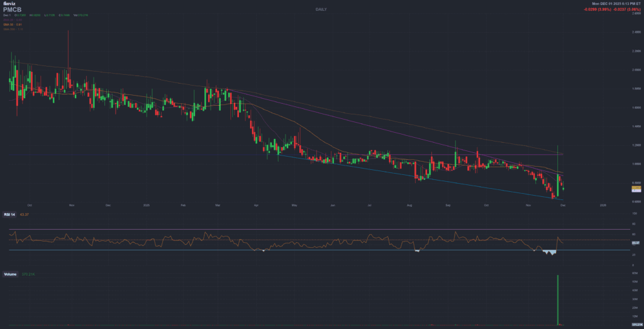Viewport: 644px width, 329px height.
Task: Click the finviz logo
Action: (9, 4)
